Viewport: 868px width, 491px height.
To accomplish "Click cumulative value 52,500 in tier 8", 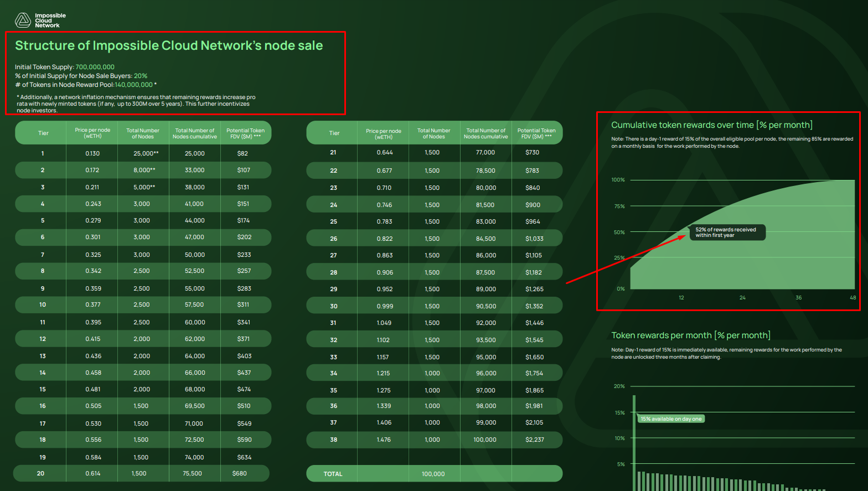I will [195, 271].
